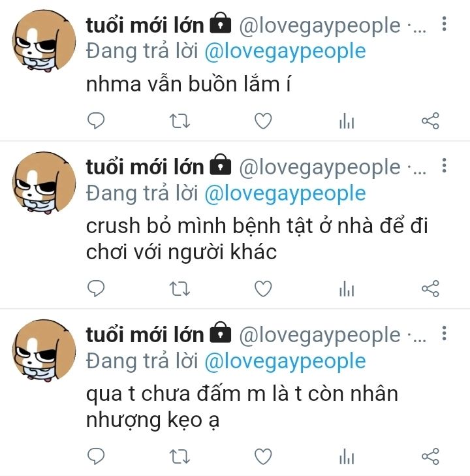The image size is (470, 476).
Task: Open more options on "nhma vẫn buồn" tweet
Action: coord(444,24)
